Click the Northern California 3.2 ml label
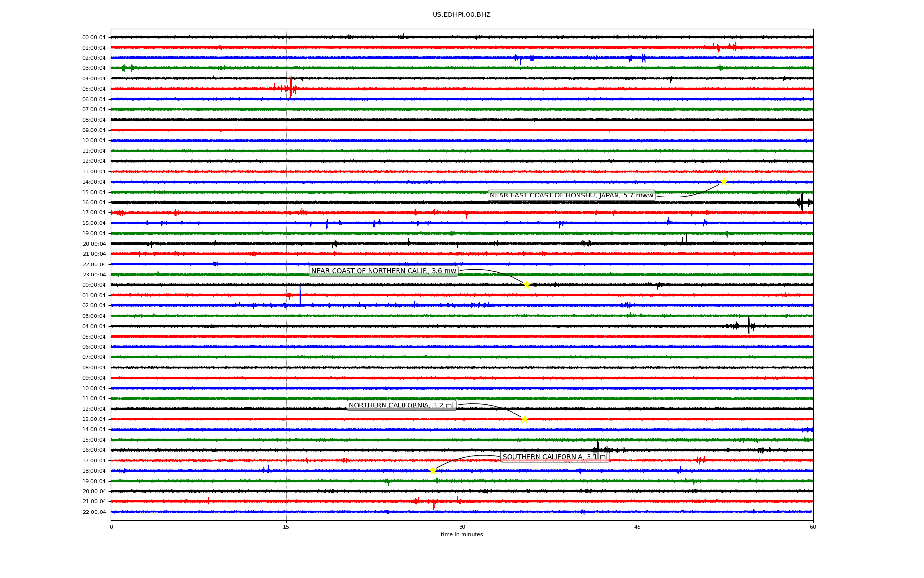Screen dimensions: 924x578 click(x=401, y=406)
